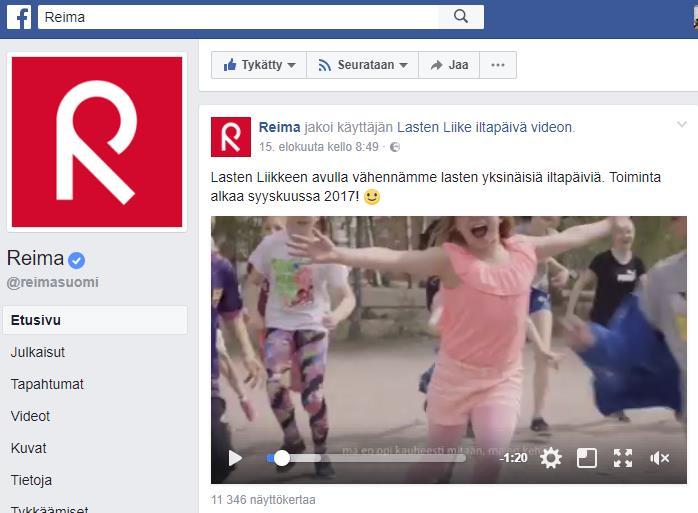The height and width of the screenshot is (513, 698).
Task: Click the video link in post header
Action: click(x=551, y=127)
